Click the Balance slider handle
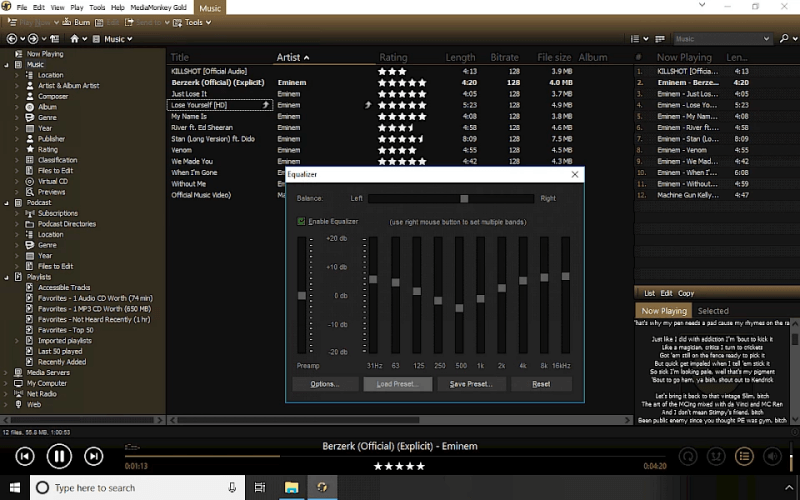 click(x=463, y=198)
